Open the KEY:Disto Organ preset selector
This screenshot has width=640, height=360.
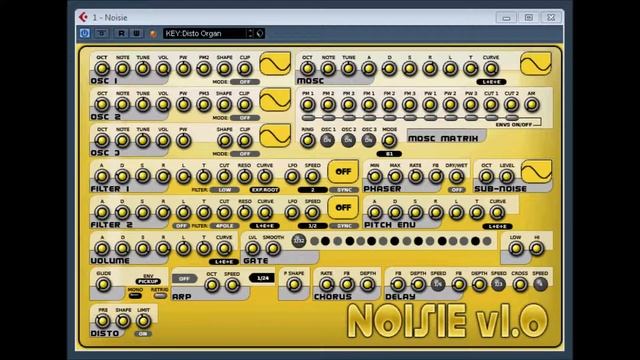click(x=204, y=33)
